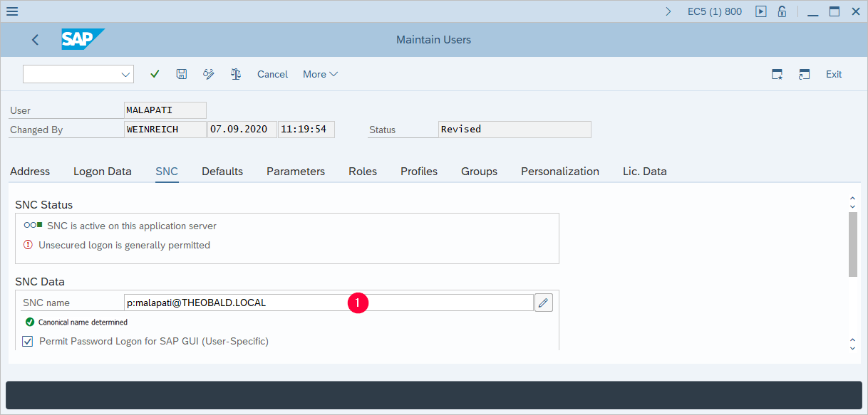Click Exit to leave Maintain Users

(x=833, y=74)
